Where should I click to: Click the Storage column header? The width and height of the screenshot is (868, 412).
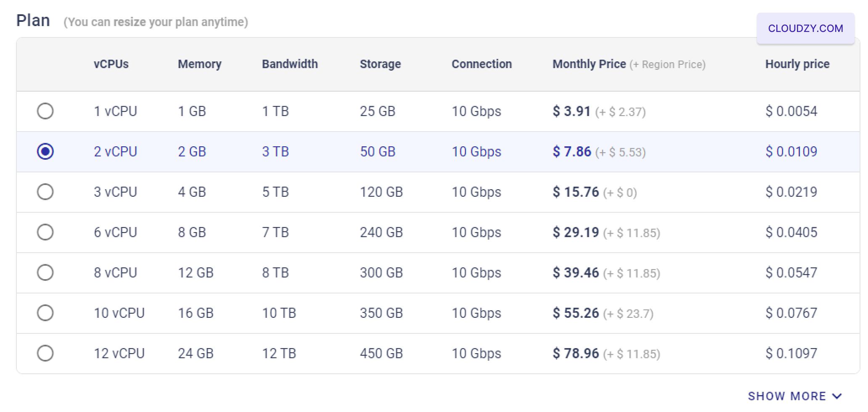tap(380, 64)
